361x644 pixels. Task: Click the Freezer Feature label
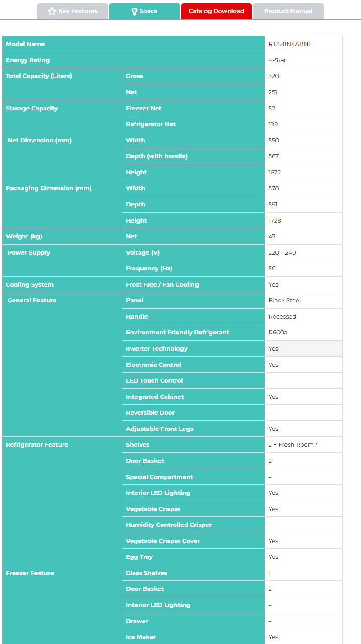(x=30, y=573)
